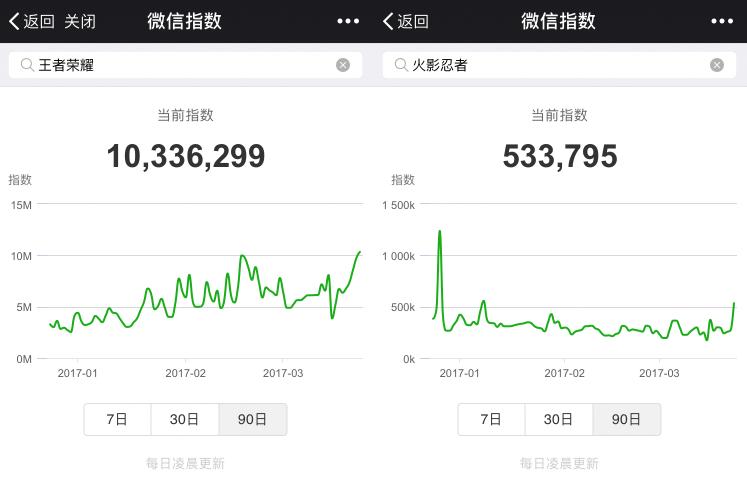Click the 1 000k axis label
This screenshot has width=747, height=490.
[x=398, y=256]
